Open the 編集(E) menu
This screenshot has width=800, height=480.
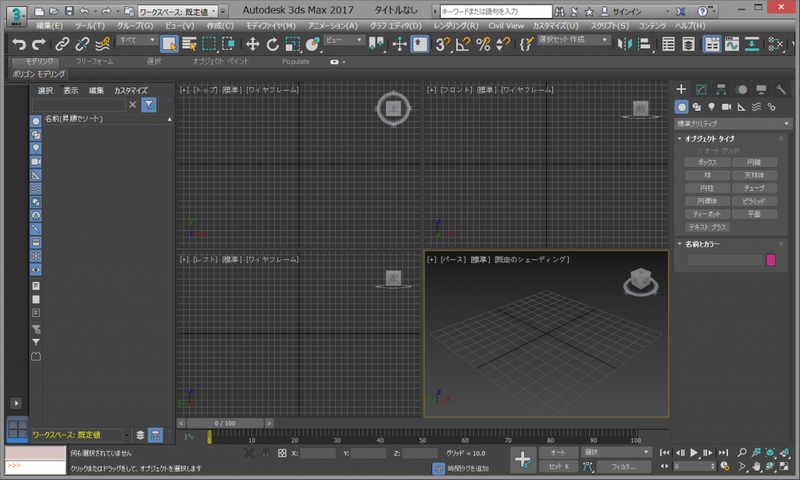pyautogui.click(x=49, y=26)
